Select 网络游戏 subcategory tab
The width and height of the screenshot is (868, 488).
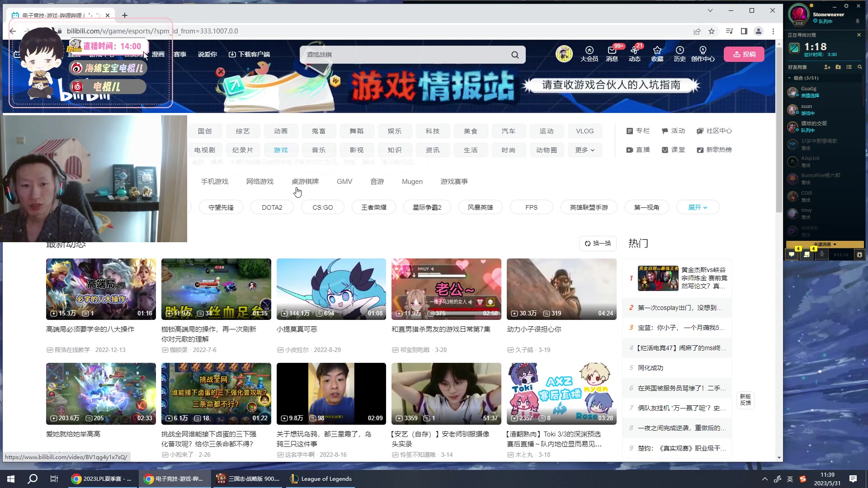(260, 182)
